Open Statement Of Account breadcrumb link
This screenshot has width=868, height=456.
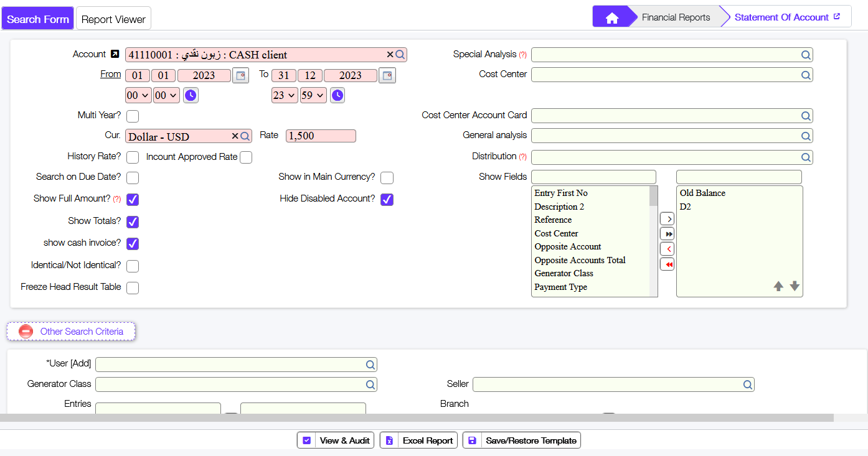pyautogui.click(x=781, y=17)
